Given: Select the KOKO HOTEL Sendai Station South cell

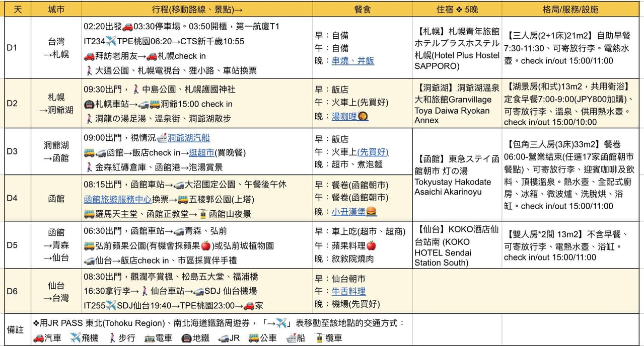Looking at the screenshot, I should click(x=457, y=245).
